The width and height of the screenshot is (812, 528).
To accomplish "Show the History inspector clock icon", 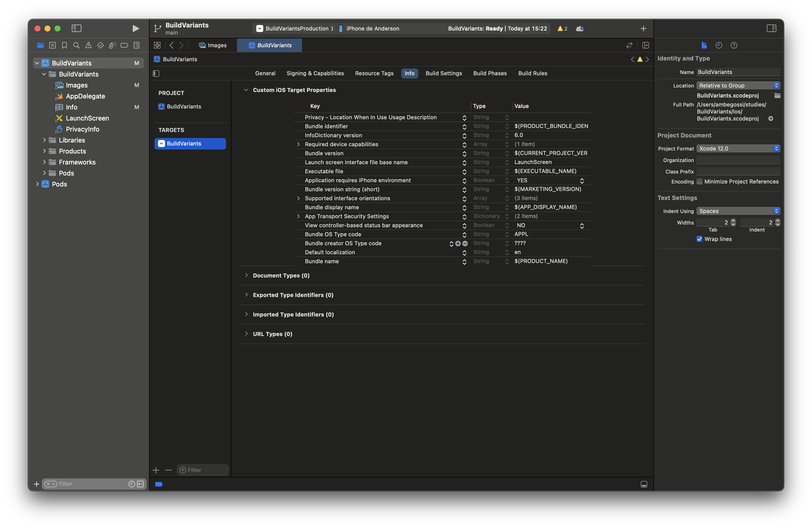I will click(x=719, y=45).
